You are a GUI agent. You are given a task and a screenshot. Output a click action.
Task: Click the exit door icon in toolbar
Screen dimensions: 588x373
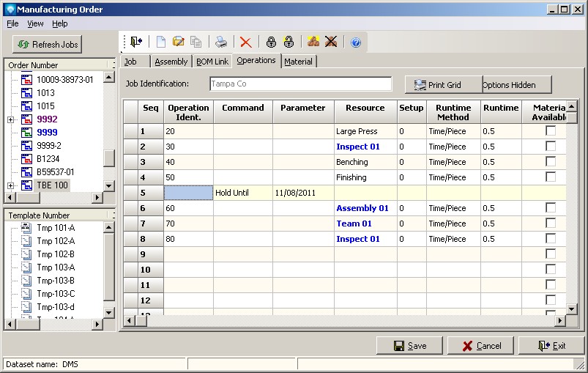[x=137, y=43]
